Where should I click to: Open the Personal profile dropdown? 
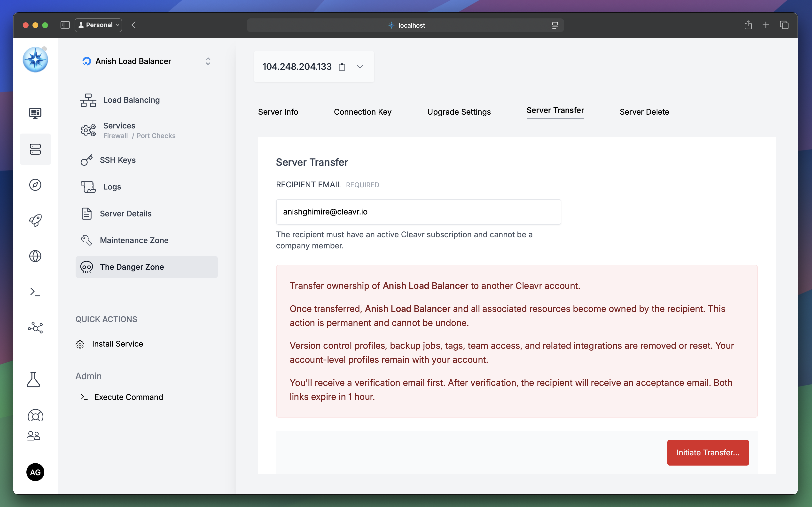(x=98, y=25)
